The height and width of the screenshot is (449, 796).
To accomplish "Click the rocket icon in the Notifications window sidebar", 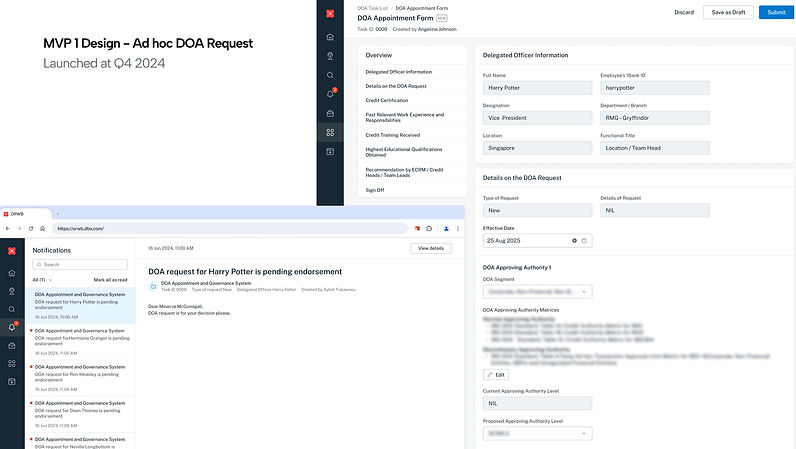I will [12, 291].
